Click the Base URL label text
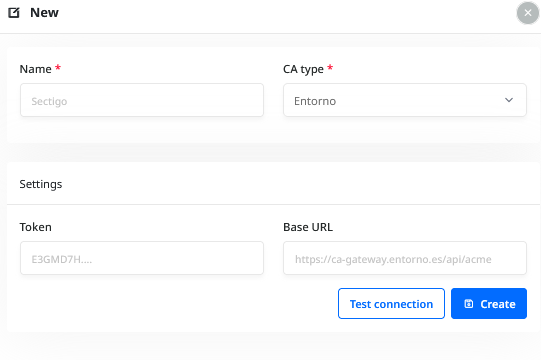 click(308, 227)
